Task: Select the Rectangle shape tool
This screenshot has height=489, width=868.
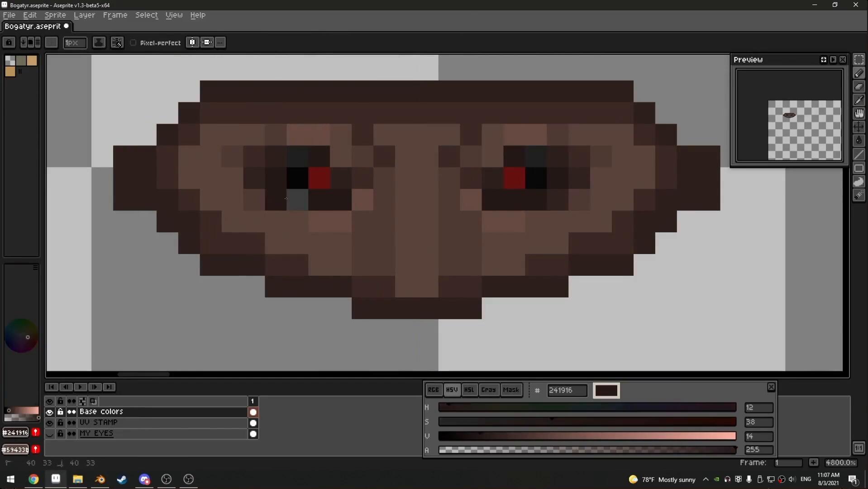Action: (x=858, y=168)
